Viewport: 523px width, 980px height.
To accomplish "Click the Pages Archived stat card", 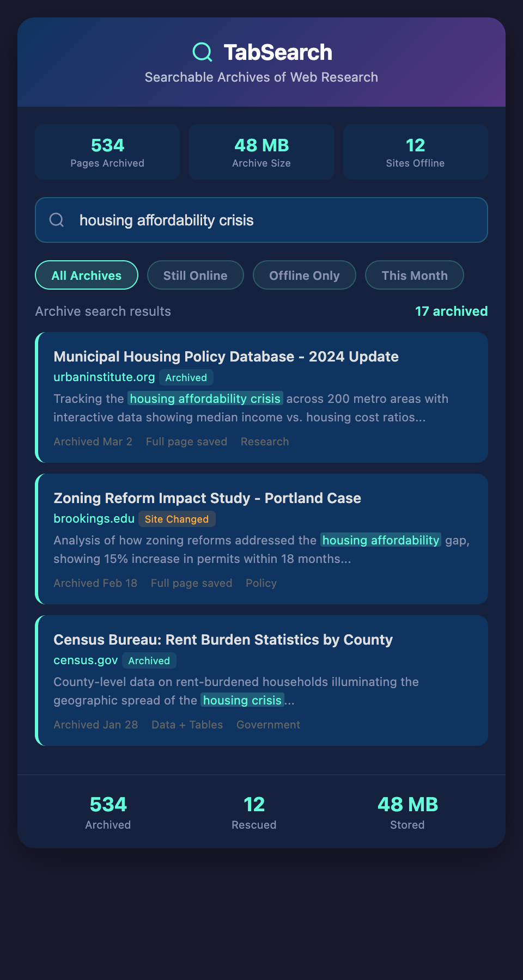I will 107,152.
